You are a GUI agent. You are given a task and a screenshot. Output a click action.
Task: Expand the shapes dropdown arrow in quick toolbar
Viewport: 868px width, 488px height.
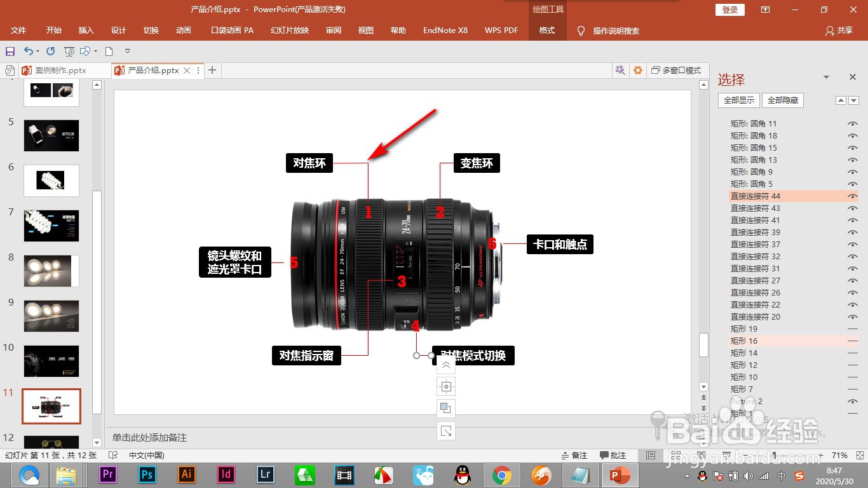click(x=95, y=51)
